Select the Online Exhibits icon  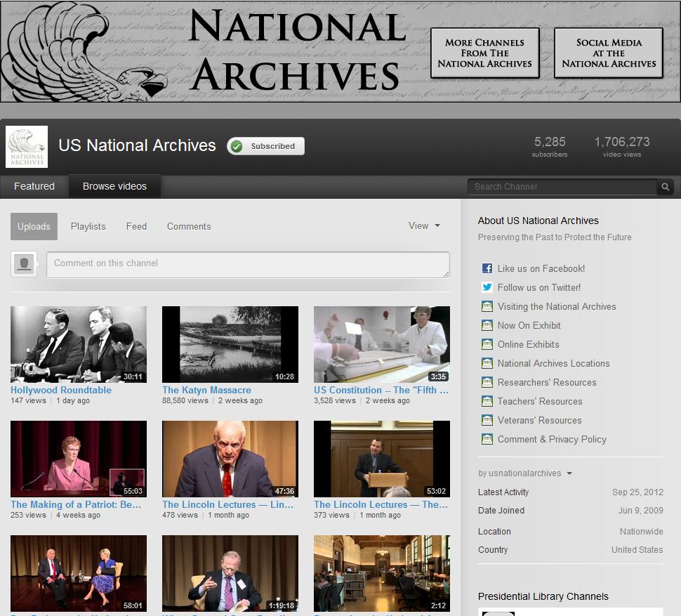(x=487, y=344)
